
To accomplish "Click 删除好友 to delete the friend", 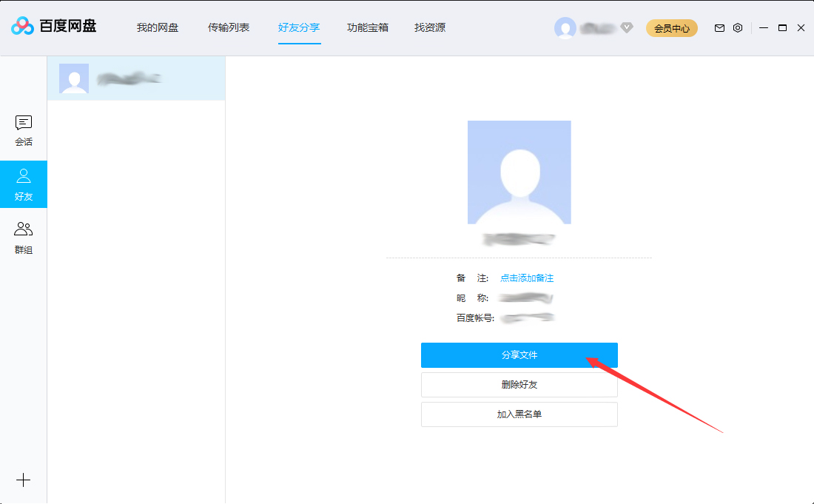I will tap(519, 385).
